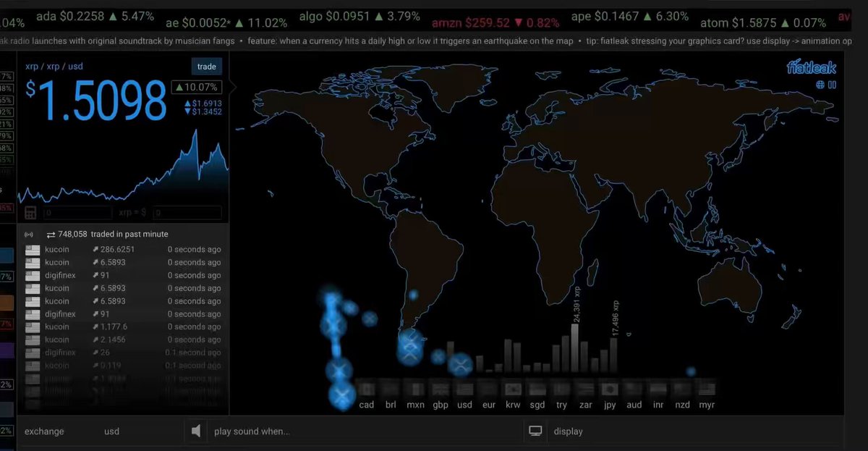The height and width of the screenshot is (451, 868).
Task: Toggle the pause icon under the fiatleak logo
Action: point(833,85)
